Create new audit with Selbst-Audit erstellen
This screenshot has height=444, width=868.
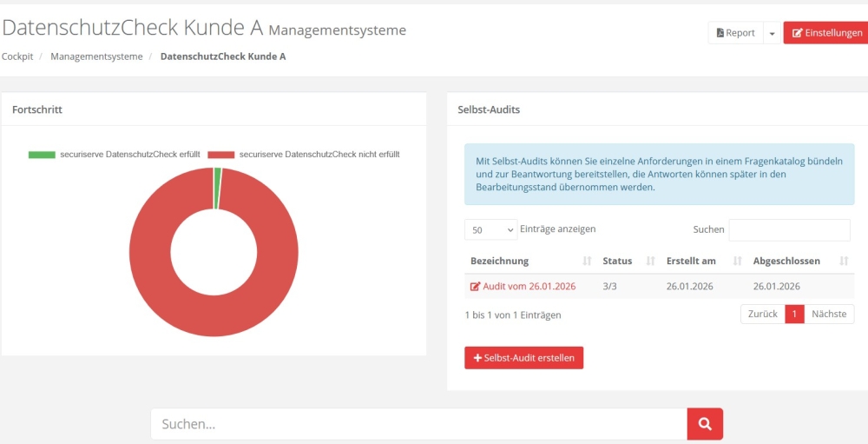524,358
